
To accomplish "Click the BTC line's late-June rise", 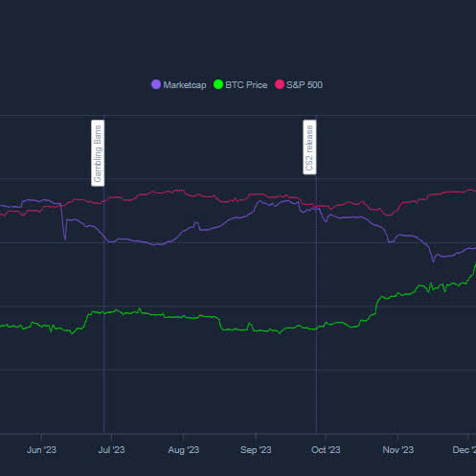I will pos(87,319).
